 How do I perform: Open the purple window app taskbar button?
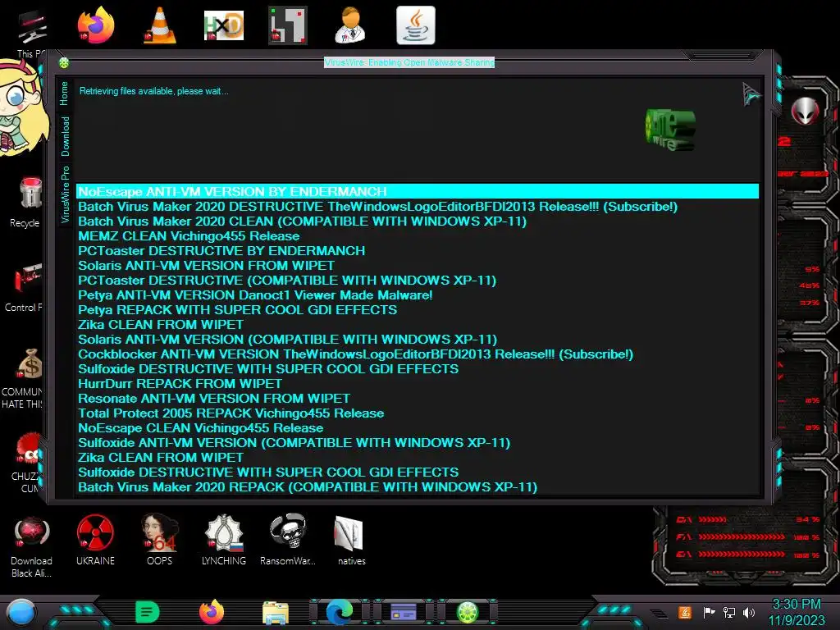(x=404, y=612)
